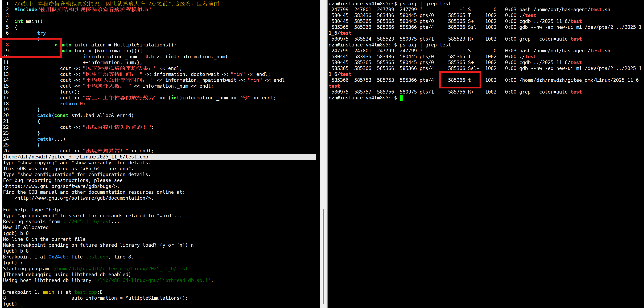Viewport: 644px width, 308px height.
Task: Click the highlighted '585366 t' process state
Action: tap(459, 80)
